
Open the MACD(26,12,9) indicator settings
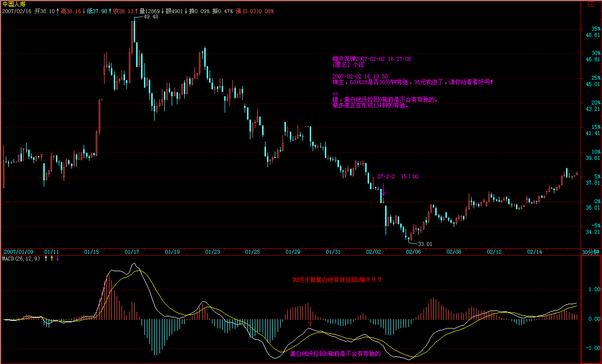coord(21,259)
